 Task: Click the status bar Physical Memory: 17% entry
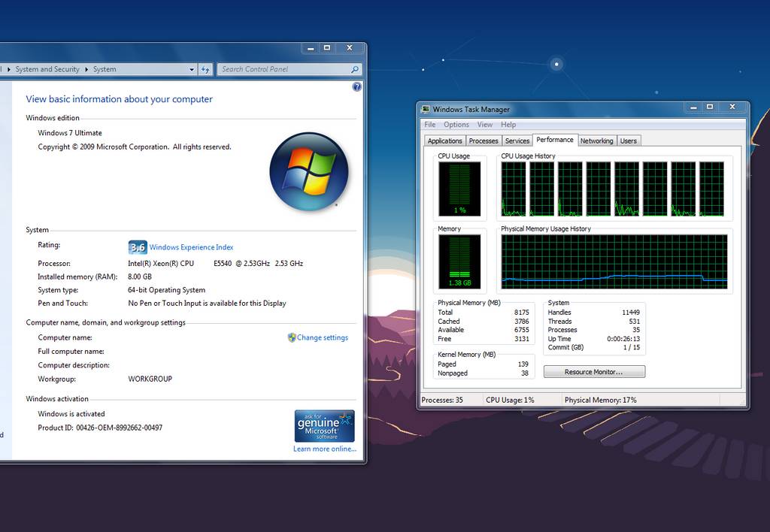coord(601,401)
